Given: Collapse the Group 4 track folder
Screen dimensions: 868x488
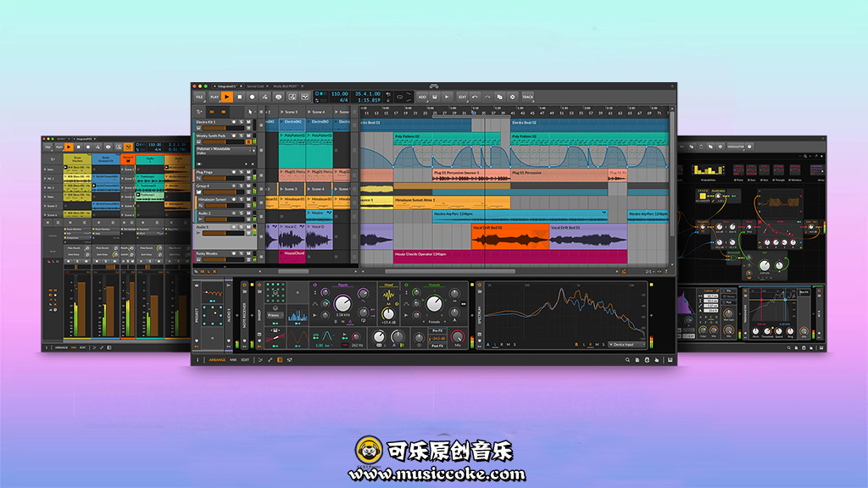Looking at the screenshot, I should click(x=198, y=192).
